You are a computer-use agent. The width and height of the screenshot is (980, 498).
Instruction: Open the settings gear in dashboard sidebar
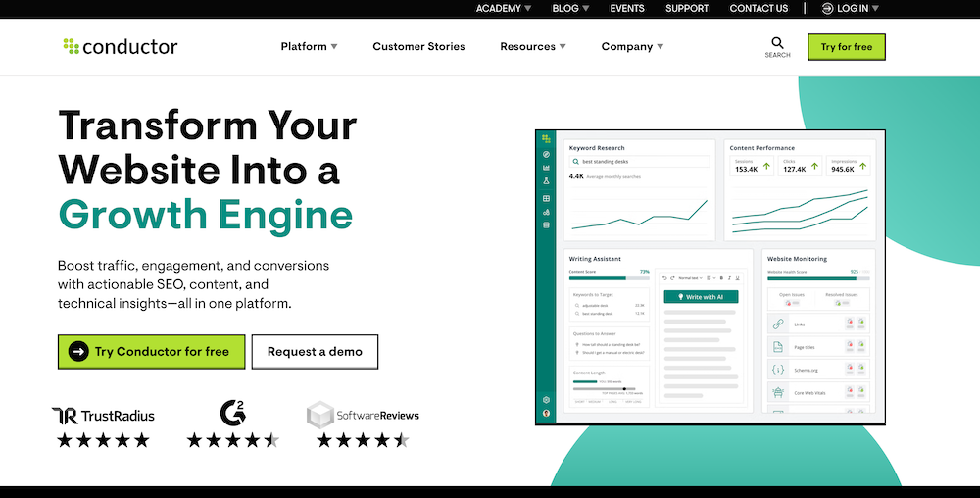pyautogui.click(x=546, y=400)
